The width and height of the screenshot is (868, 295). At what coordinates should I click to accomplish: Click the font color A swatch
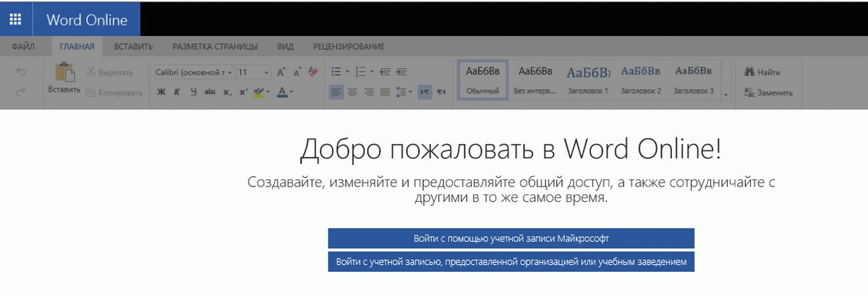[281, 92]
